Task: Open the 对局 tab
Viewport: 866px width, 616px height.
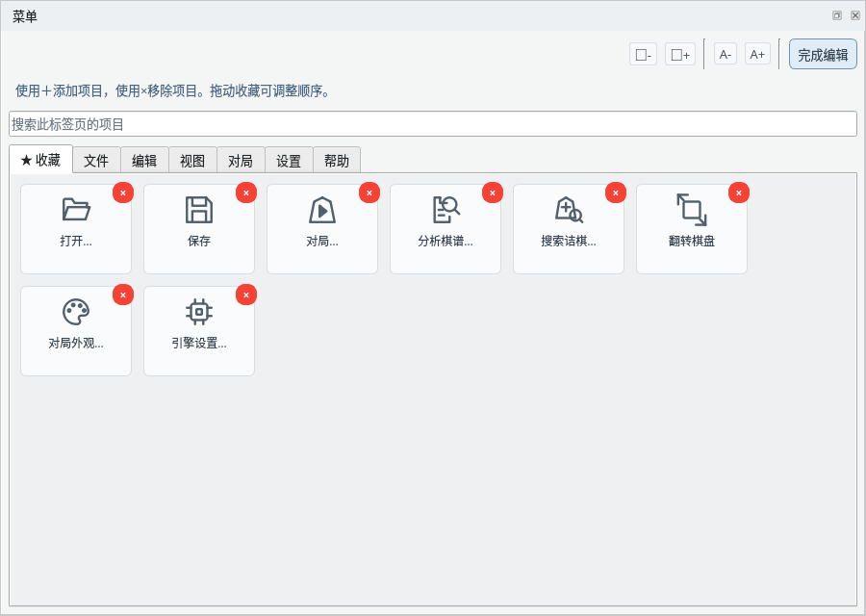Action: (x=241, y=161)
